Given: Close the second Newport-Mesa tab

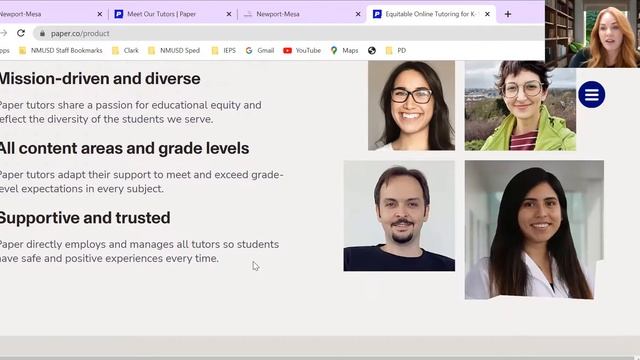Looking at the screenshot, I should tap(358, 14).
